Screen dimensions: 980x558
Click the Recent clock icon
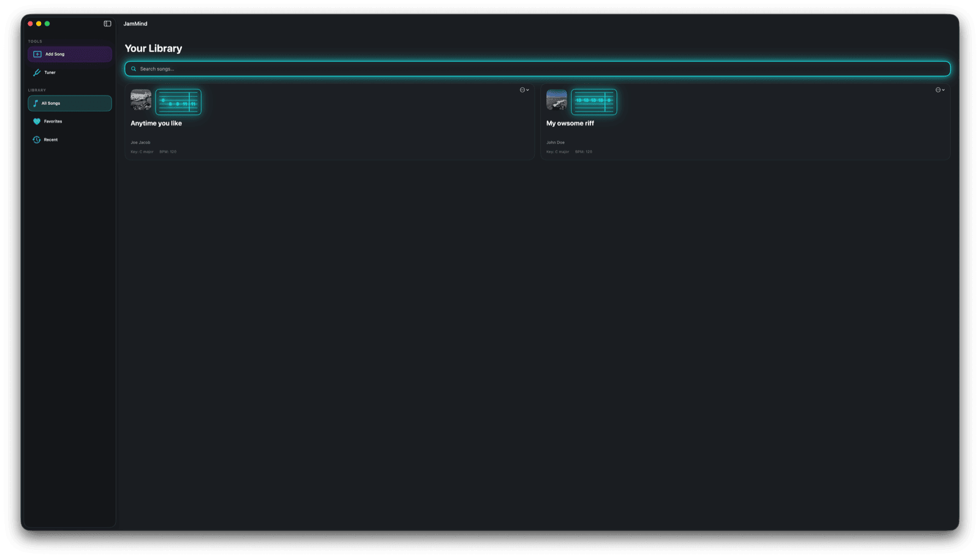37,140
